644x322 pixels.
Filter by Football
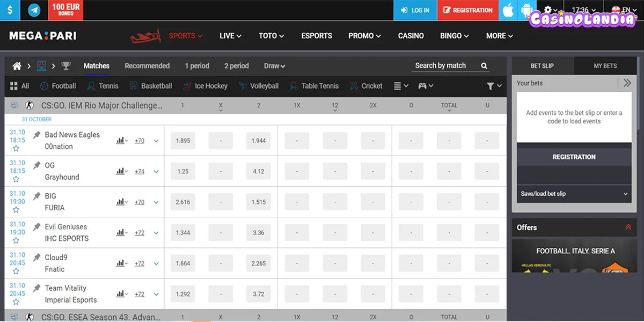57,86
